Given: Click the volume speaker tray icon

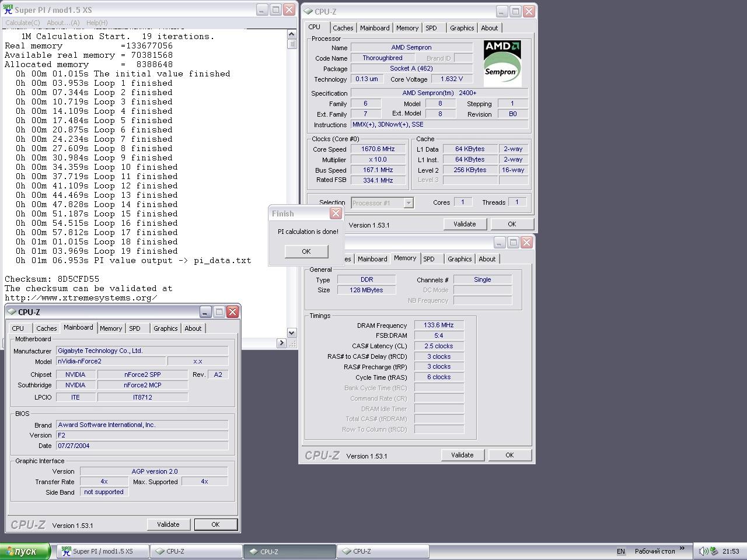Looking at the screenshot, I should (703, 551).
